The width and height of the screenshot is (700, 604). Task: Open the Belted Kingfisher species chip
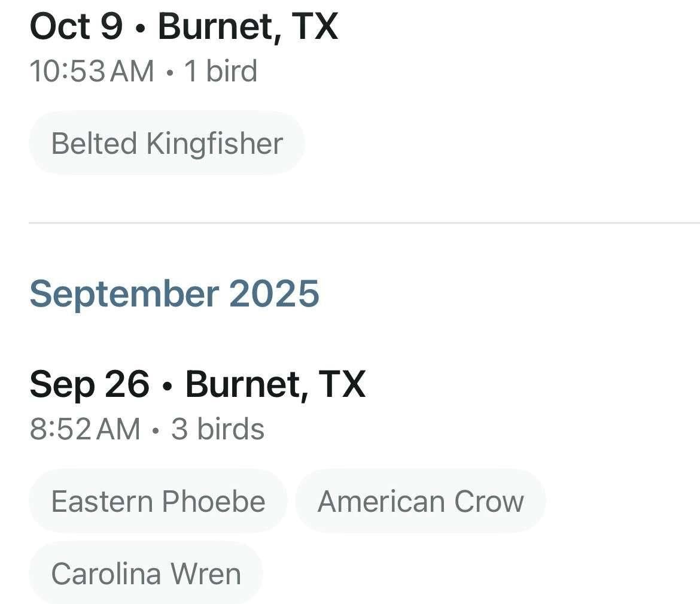tap(166, 144)
